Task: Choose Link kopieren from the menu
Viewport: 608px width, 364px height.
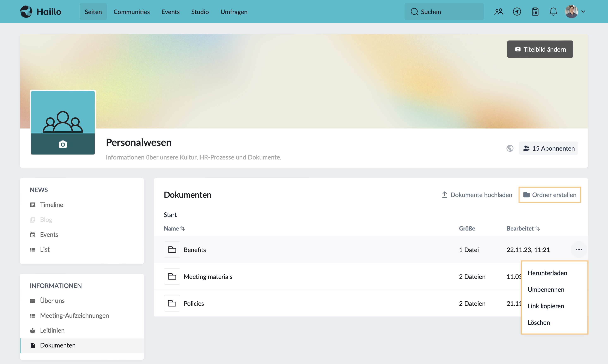Action: click(x=546, y=306)
